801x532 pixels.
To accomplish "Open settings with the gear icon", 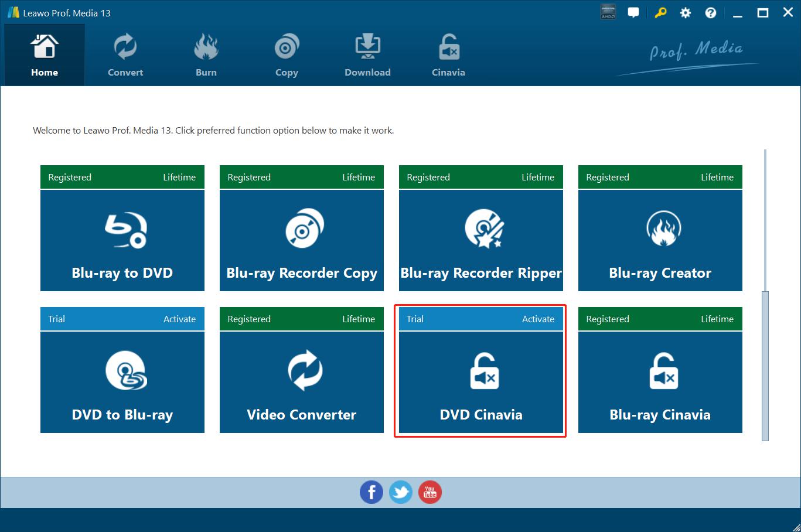I will pyautogui.click(x=685, y=13).
